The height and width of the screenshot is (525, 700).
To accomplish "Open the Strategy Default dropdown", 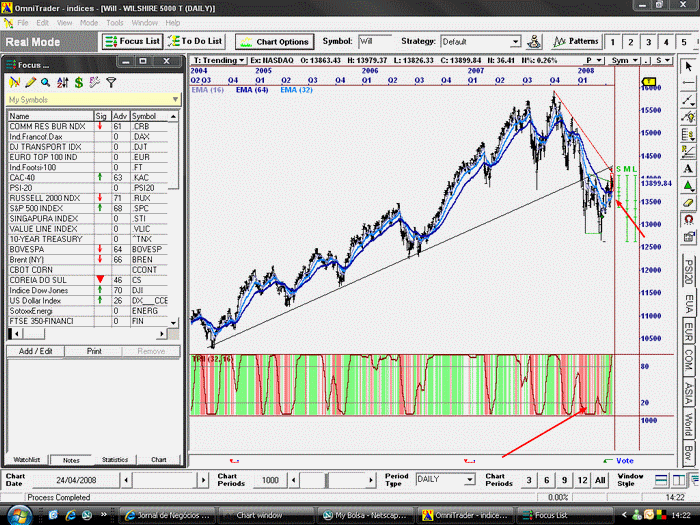I will point(516,42).
